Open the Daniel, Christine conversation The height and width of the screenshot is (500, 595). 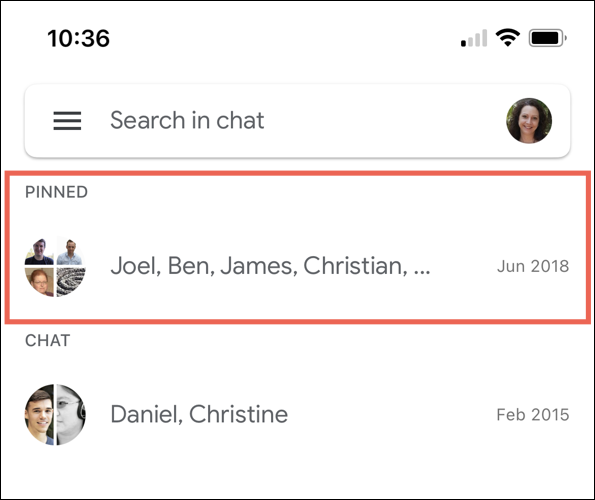pyautogui.click(x=297, y=414)
